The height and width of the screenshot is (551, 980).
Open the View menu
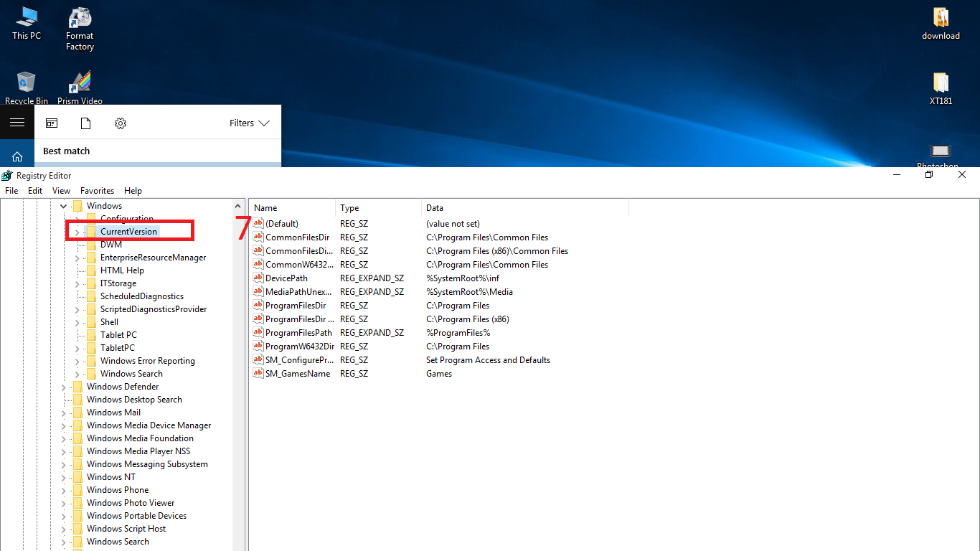(62, 191)
